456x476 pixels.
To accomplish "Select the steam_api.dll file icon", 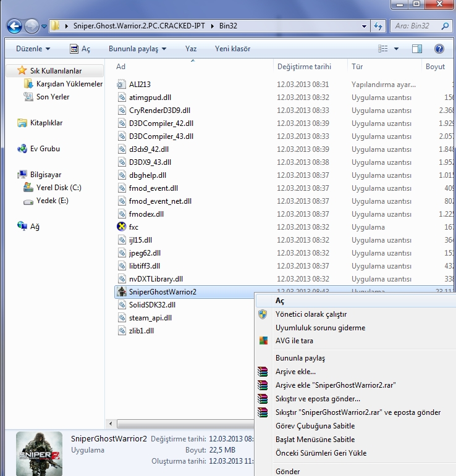I will click(x=122, y=318).
